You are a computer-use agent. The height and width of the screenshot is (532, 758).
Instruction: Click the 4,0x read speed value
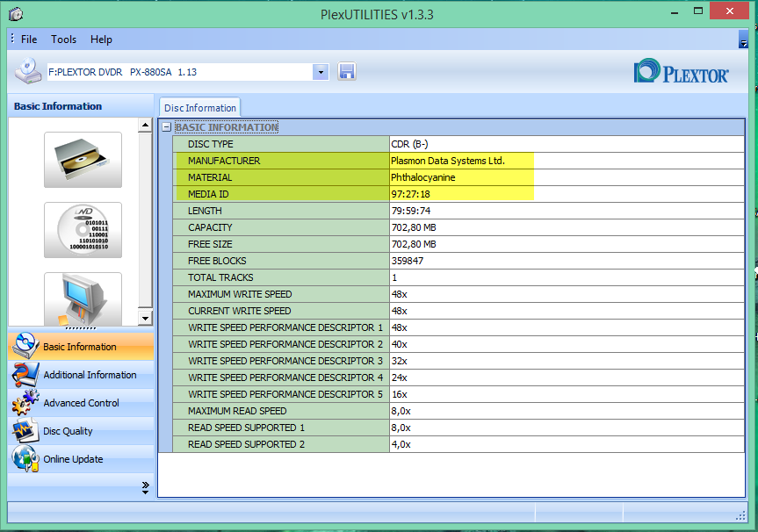coord(401,444)
